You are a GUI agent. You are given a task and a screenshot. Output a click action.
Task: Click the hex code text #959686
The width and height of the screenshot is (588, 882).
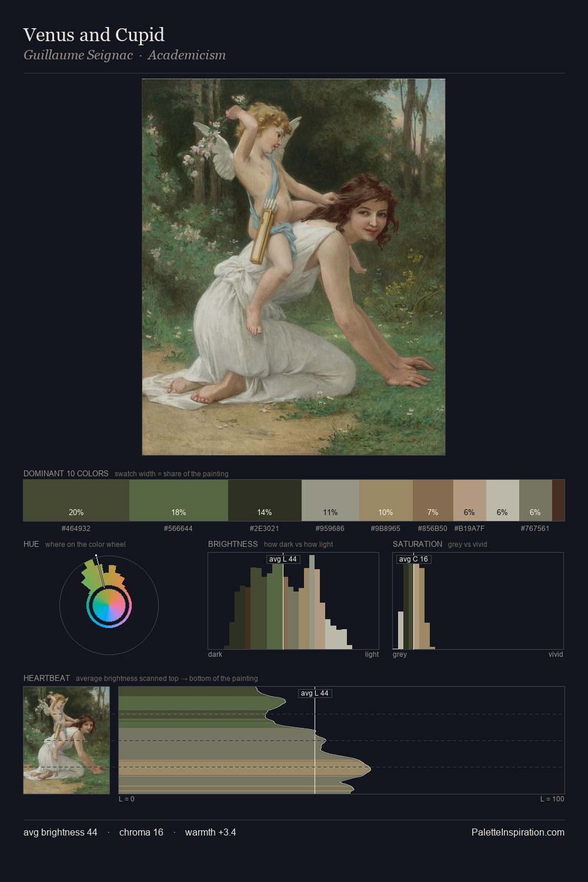(x=330, y=529)
